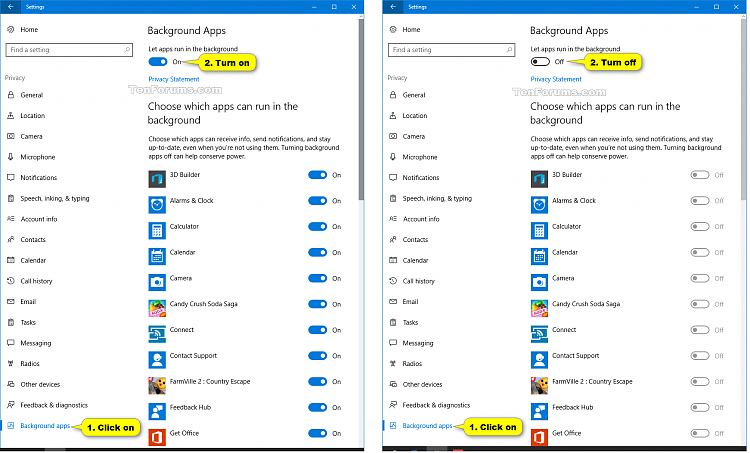Toggle the greyed-out Camera switch in the right window
This screenshot has height=453, width=750.
tap(700, 278)
